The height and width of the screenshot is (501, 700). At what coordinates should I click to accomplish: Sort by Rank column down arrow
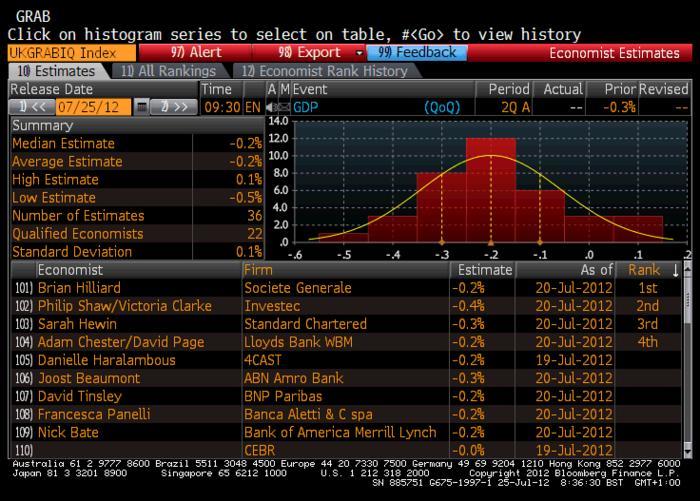click(x=675, y=270)
